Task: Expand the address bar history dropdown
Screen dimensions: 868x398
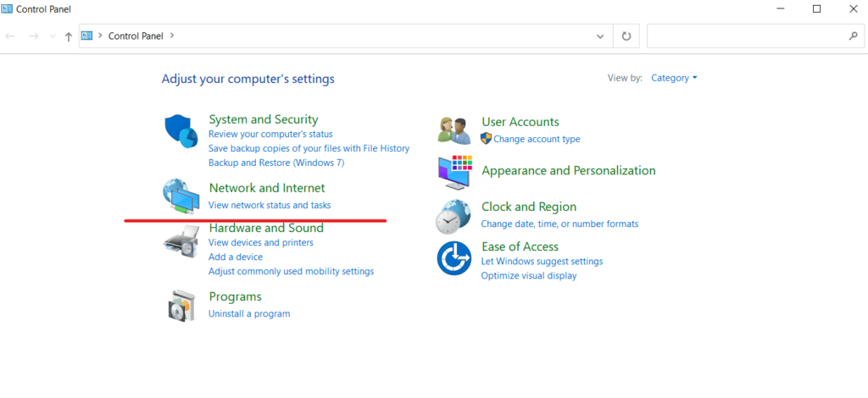Action: (x=600, y=36)
